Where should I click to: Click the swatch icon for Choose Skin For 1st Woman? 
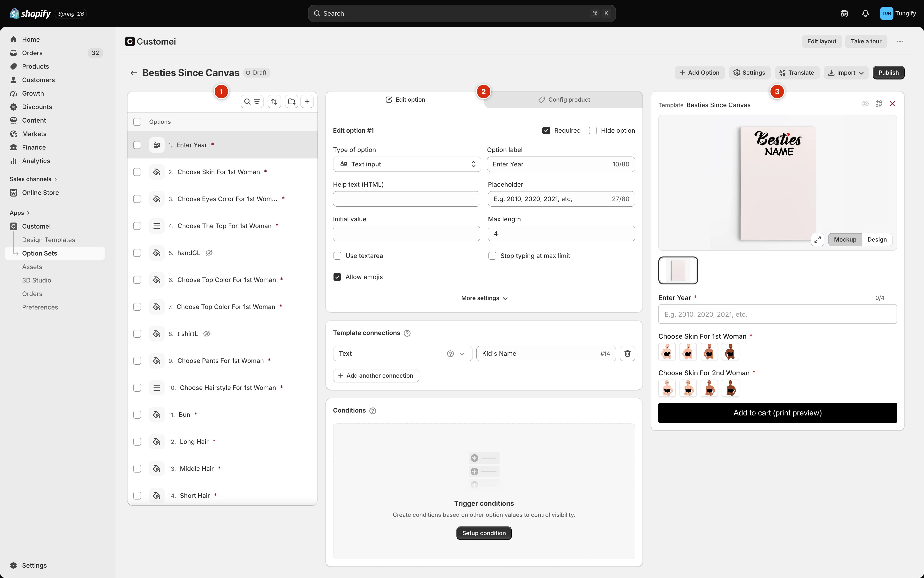tap(157, 172)
